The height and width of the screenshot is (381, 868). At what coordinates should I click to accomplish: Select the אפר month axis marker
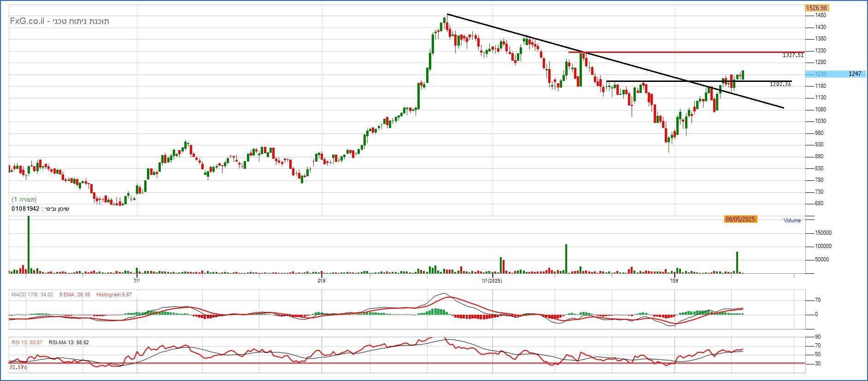pos(674,281)
